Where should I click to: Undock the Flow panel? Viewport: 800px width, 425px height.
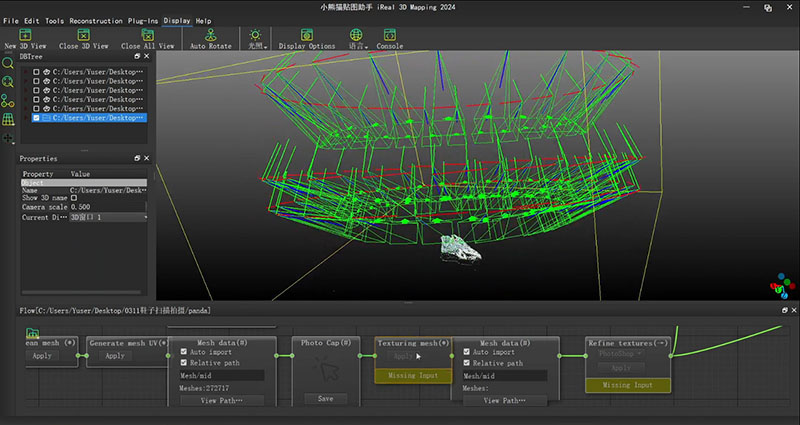point(785,310)
